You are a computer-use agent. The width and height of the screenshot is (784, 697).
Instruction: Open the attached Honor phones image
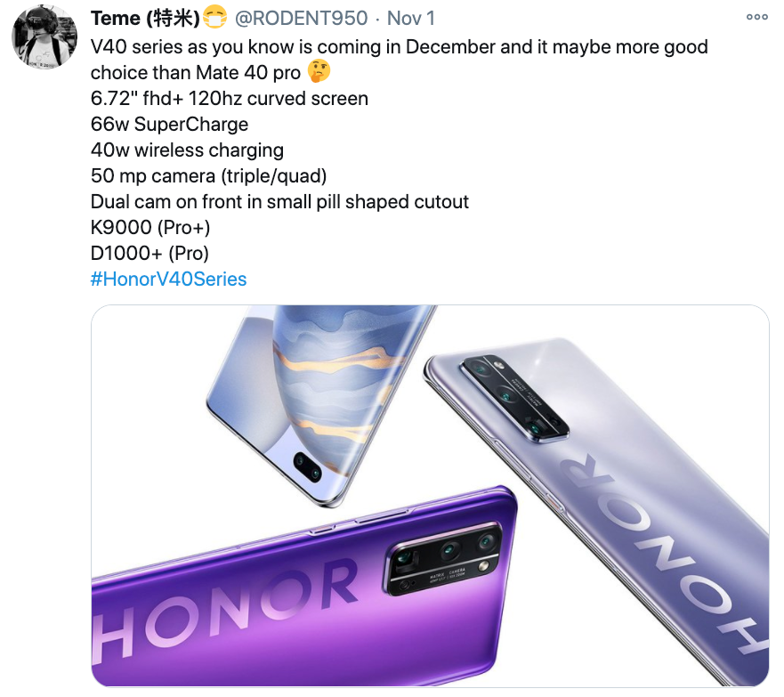pos(430,496)
